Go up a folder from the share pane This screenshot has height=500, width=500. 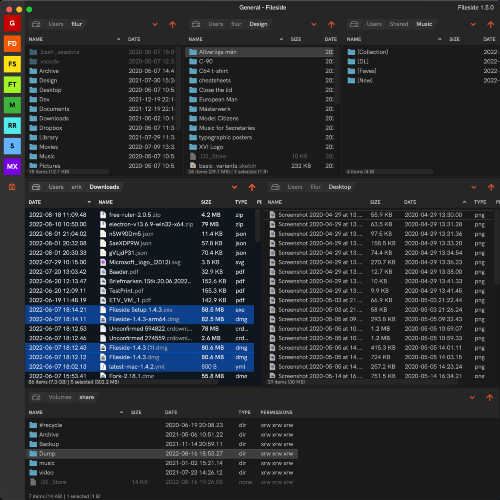click(490, 397)
